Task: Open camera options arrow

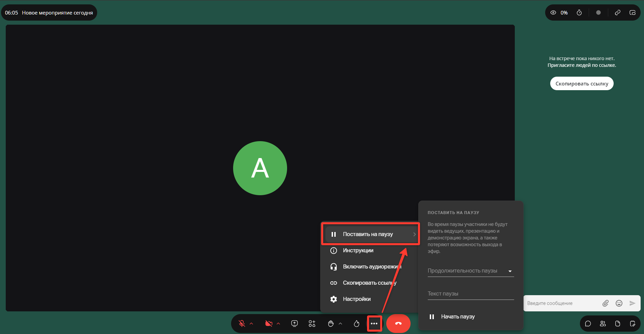Action: pyautogui.click(x=278, y=324)
